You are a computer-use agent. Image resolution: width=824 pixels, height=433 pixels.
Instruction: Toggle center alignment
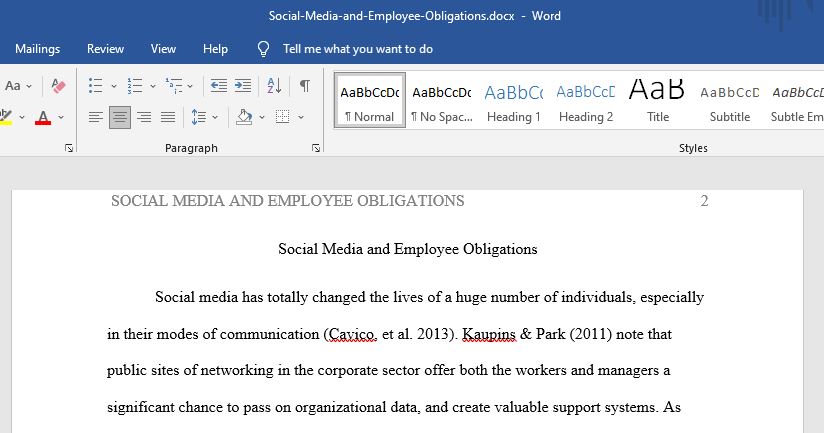click(x=120, y=117)
